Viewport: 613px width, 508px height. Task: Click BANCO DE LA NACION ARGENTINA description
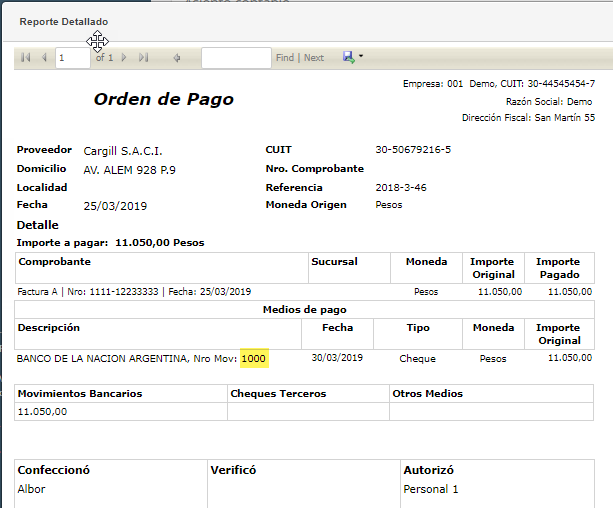pyautogui.click(x=127, y=359)
